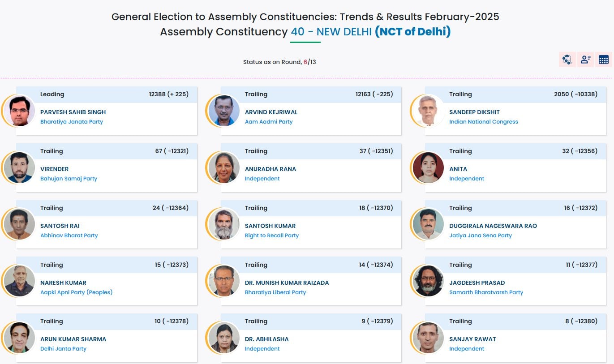Open the Jatiya Jana Sena Party link

coord(481,235)
